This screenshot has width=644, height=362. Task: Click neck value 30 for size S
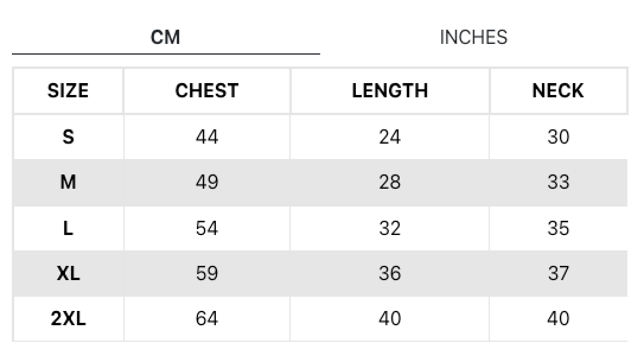[x=558, y=137]
